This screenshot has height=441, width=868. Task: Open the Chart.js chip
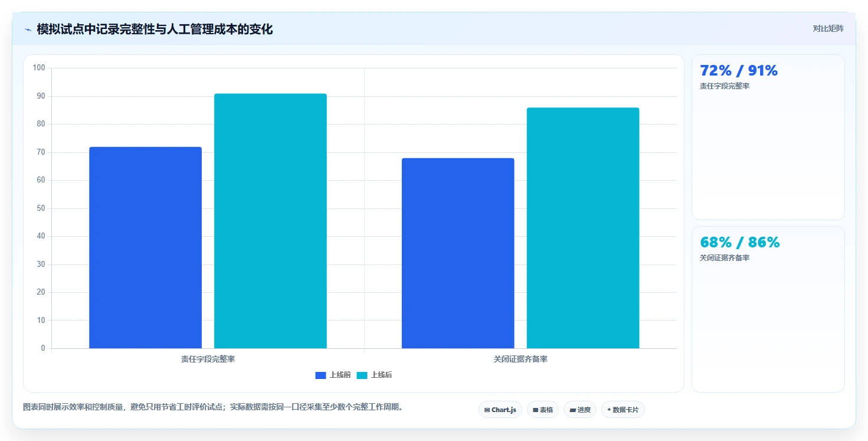click(x=500, y=410)
